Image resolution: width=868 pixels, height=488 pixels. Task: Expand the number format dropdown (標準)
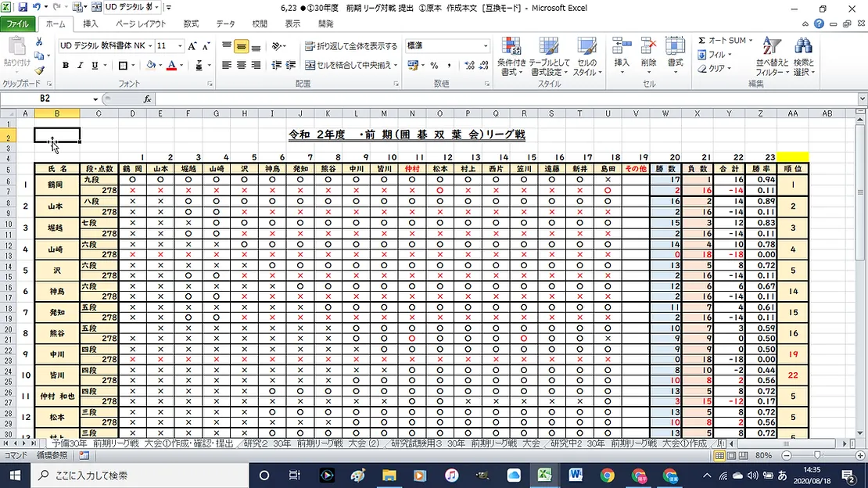tap(486, 46)
